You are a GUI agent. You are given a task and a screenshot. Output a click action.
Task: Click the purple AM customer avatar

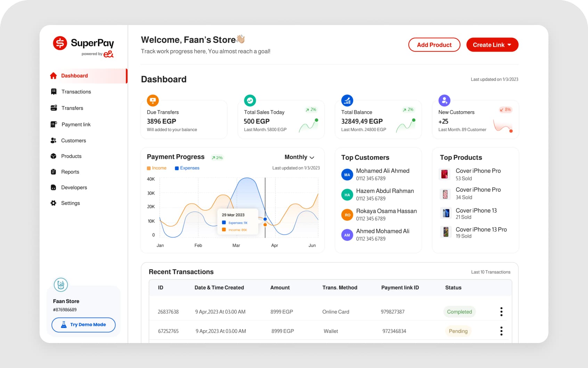click(347, 235)
